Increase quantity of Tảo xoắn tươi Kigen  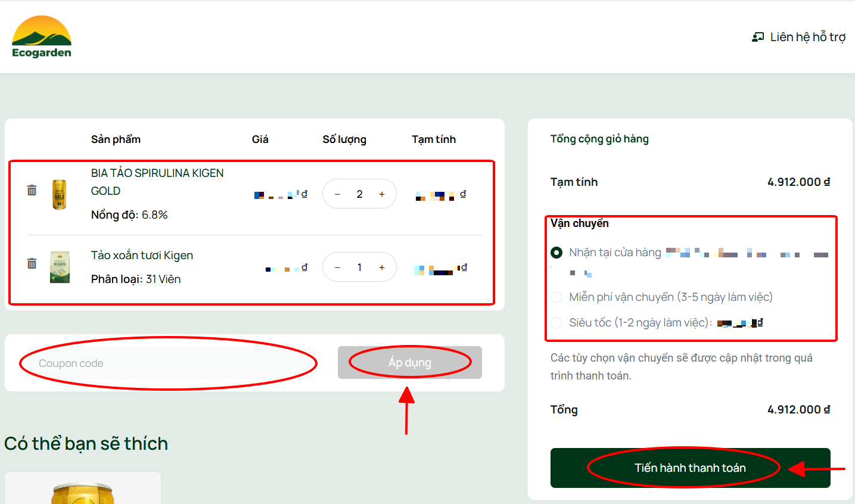coord(382,267)
